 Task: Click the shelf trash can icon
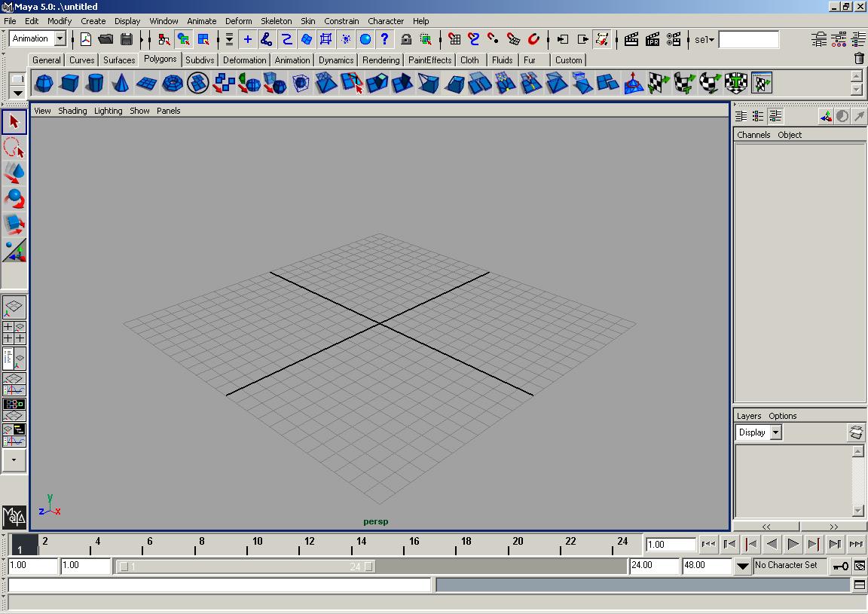click(859, 58)
